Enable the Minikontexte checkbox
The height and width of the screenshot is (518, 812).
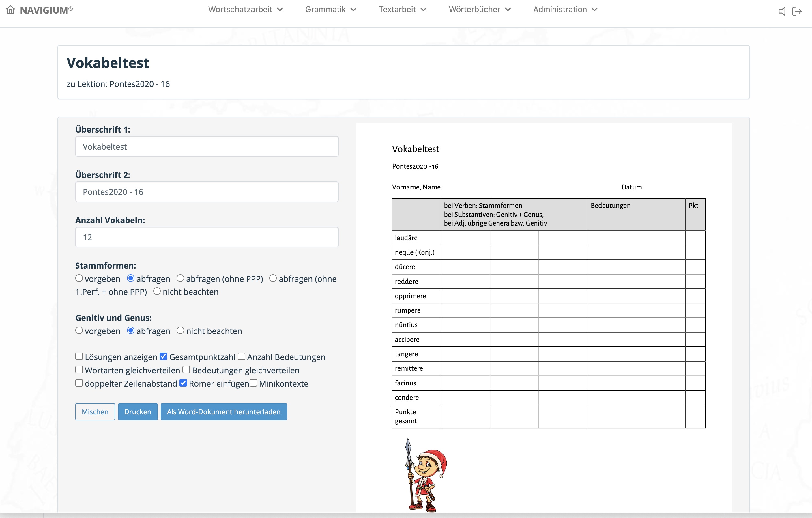point(253,383)
